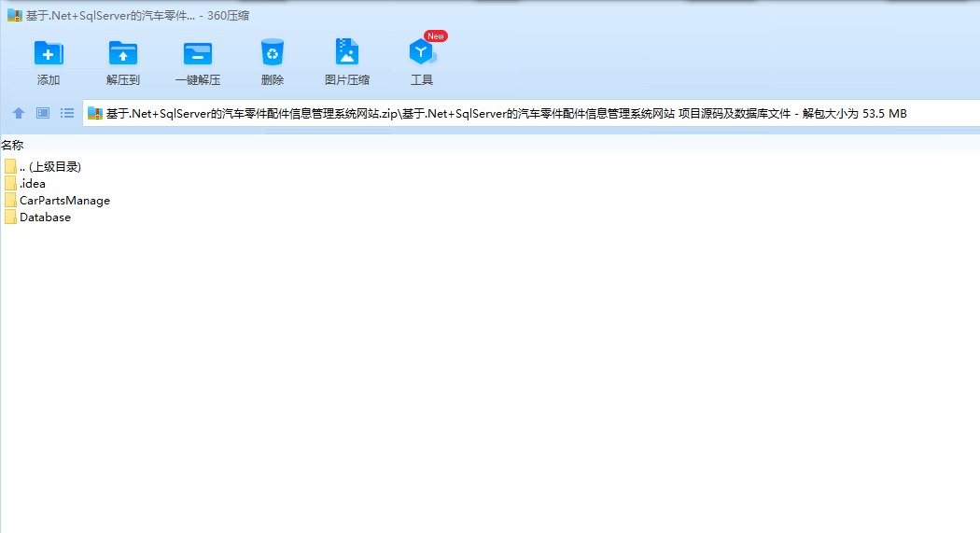This screenshot has width=980, height=533.
Task: Select the Database folder icon
Action: coord(10,217)
